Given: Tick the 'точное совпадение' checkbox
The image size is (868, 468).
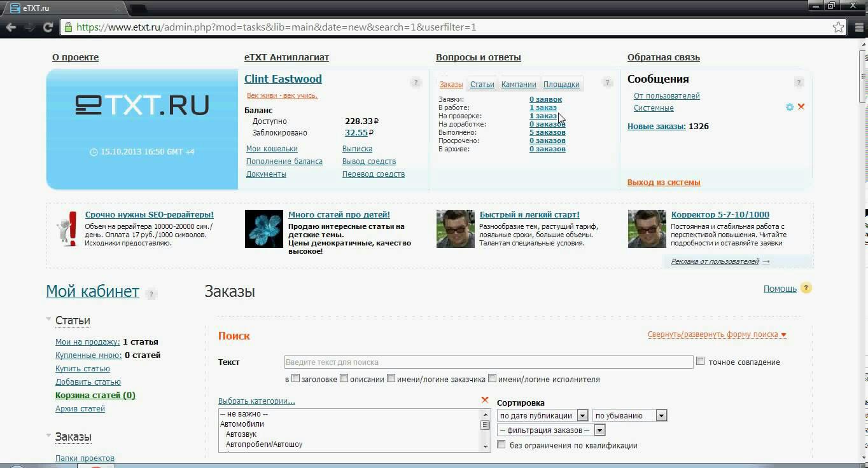Looking at the screenshot, I should (x=701, y=361).
